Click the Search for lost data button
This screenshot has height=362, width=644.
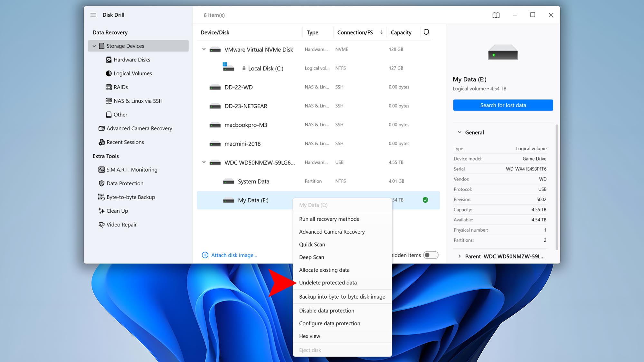[503, 105]
